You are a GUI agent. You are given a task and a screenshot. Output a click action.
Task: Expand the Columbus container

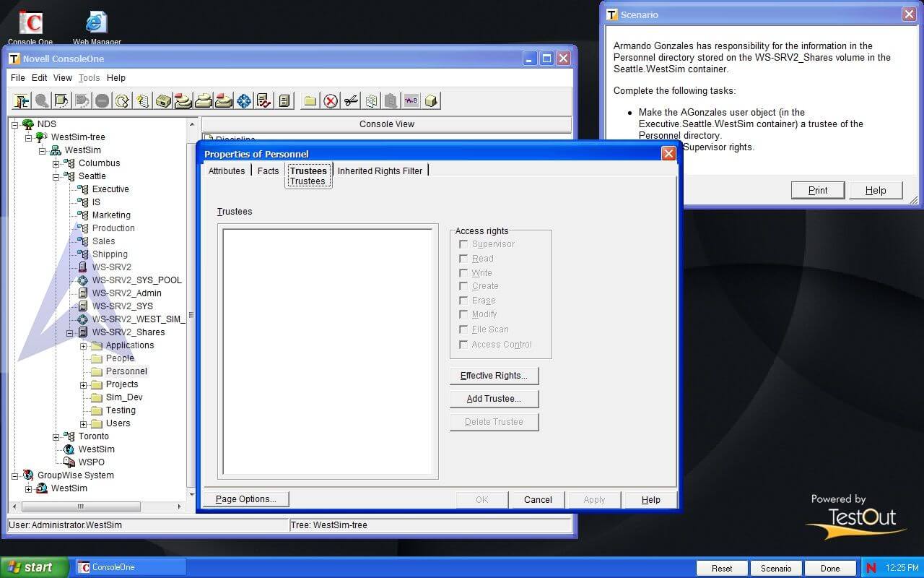click(x=56, y=163)
